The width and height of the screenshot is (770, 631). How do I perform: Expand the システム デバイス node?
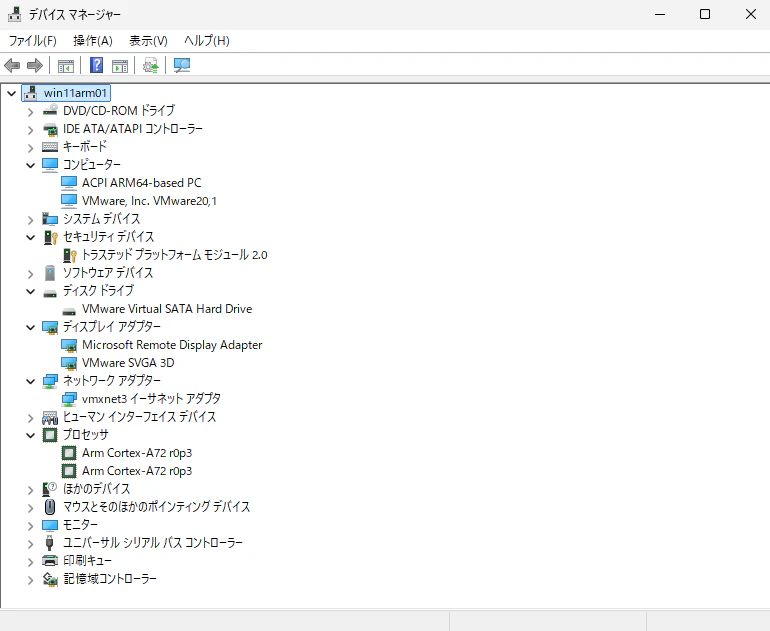pyautogui.click(x=30, y=220)
